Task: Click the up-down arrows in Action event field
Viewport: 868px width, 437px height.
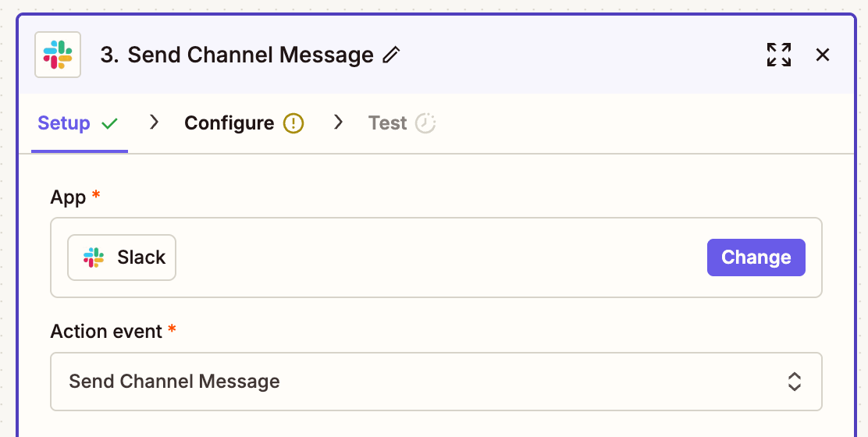Action: coord(794,382)
